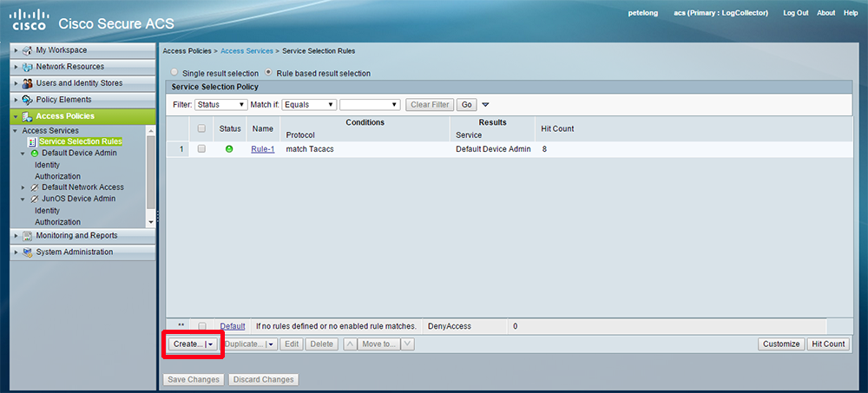The width and height of the screenshot is (868, 393).
Task: Open the empty filter value dropdown
Action: coord(370,105)
